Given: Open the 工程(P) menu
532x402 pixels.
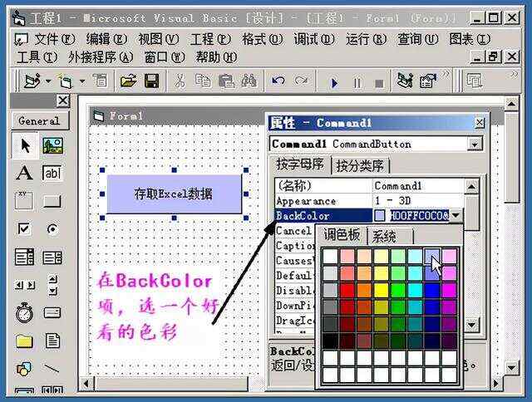Looking at the screenshot, I should point(210,39).
